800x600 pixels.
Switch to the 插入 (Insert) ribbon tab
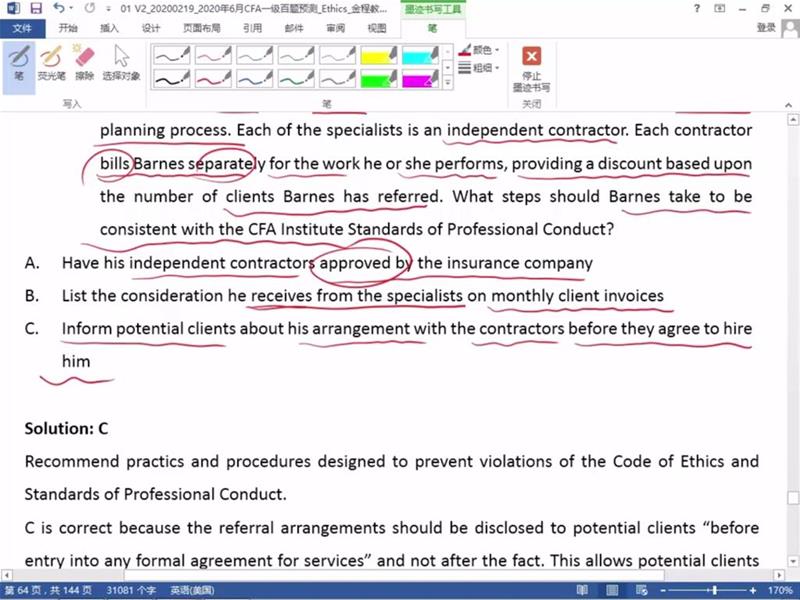tap(109, 28)
